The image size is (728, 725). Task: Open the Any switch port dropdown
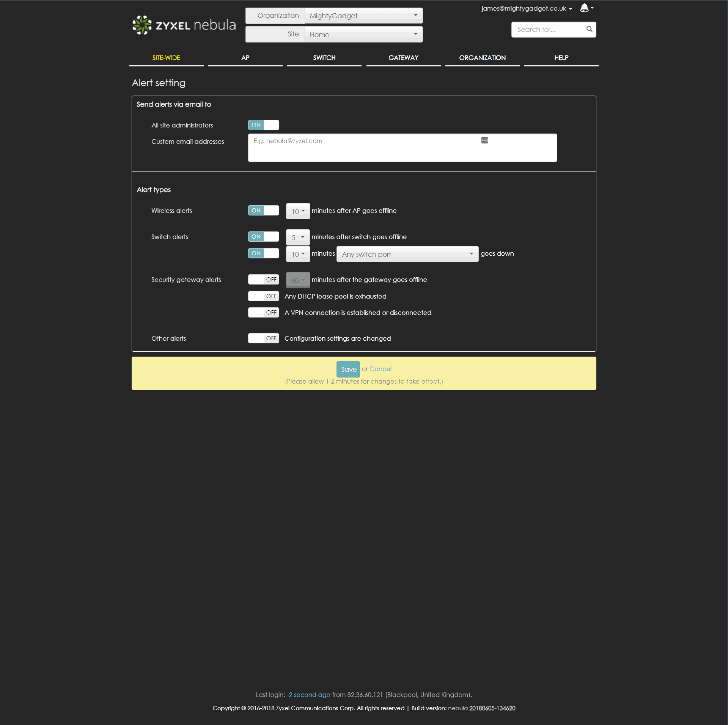pyautogui.click(x=407, y=254)
